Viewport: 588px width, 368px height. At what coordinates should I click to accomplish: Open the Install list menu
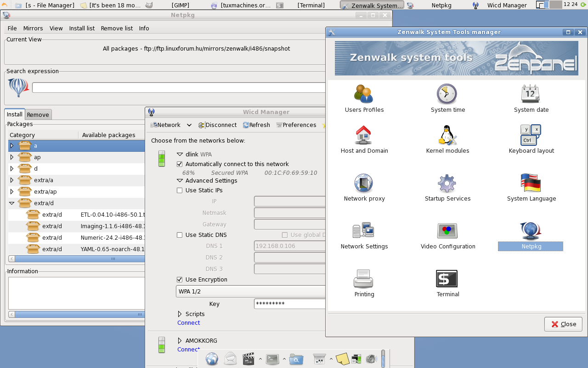[82, 29]
